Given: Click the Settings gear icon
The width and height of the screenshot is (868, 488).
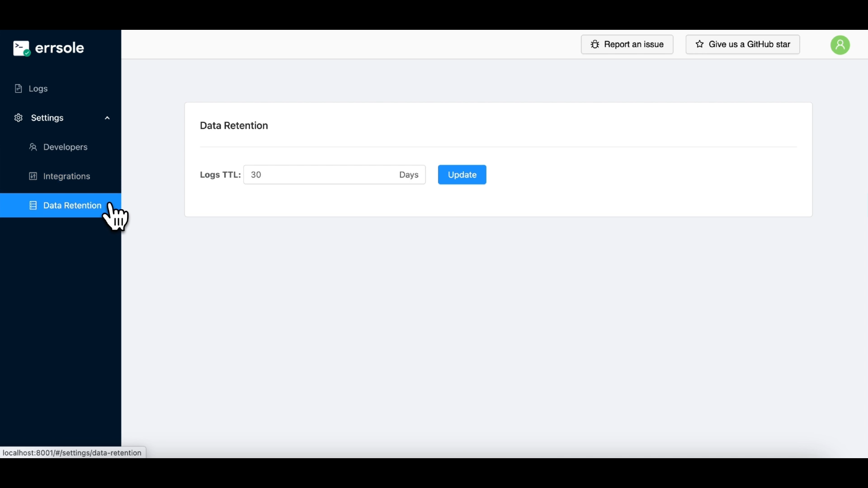Looking at the screenshot, I should click(x=18, y=118).
